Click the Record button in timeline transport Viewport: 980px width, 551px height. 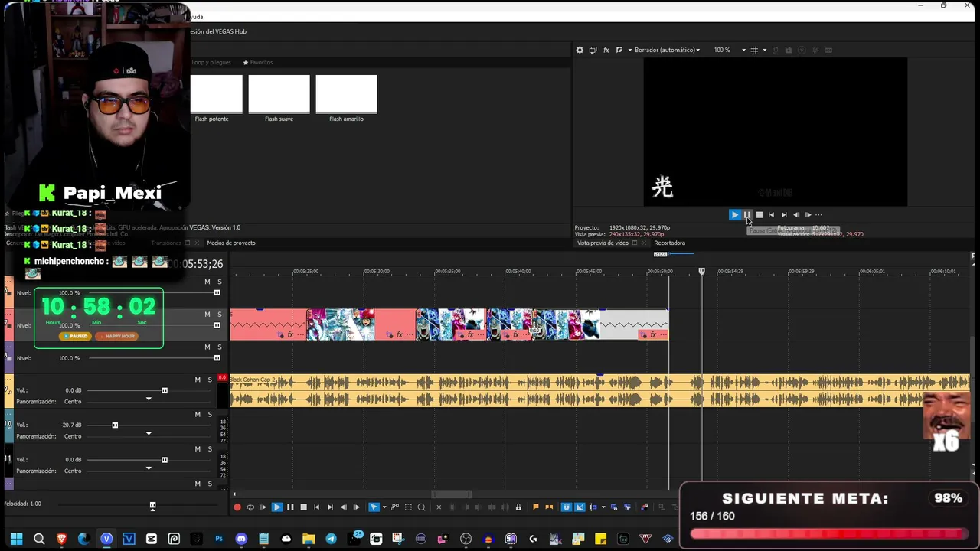pyautogui.click(x=237, y=507)
